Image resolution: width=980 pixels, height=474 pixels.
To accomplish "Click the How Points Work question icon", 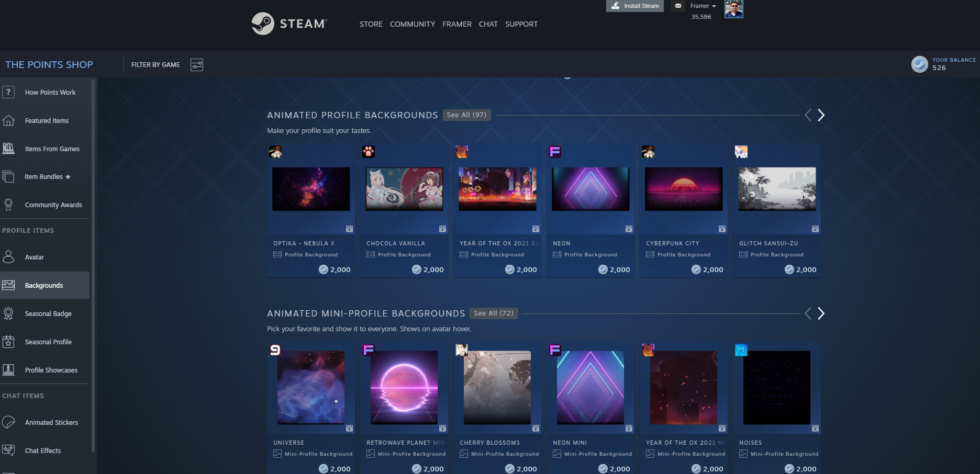I will coord(8,92).
